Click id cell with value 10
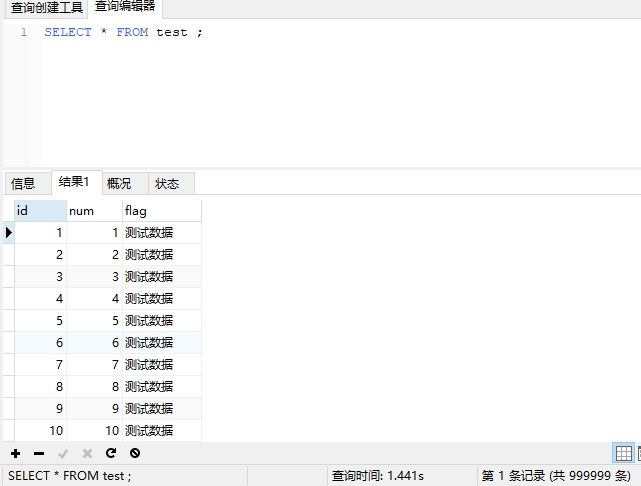The width and height of the screenshot is (641, 486). 40,431
